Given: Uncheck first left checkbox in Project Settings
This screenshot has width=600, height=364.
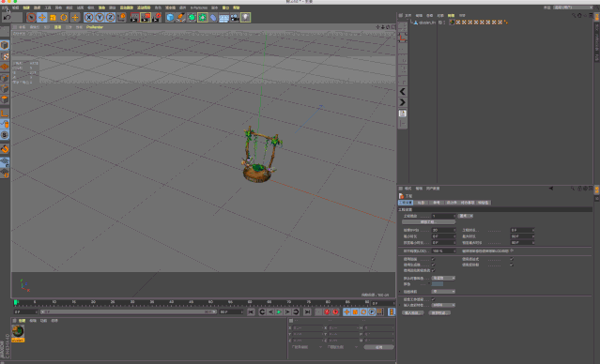Looking at the screenshot, I should click(x=433, y=259).
